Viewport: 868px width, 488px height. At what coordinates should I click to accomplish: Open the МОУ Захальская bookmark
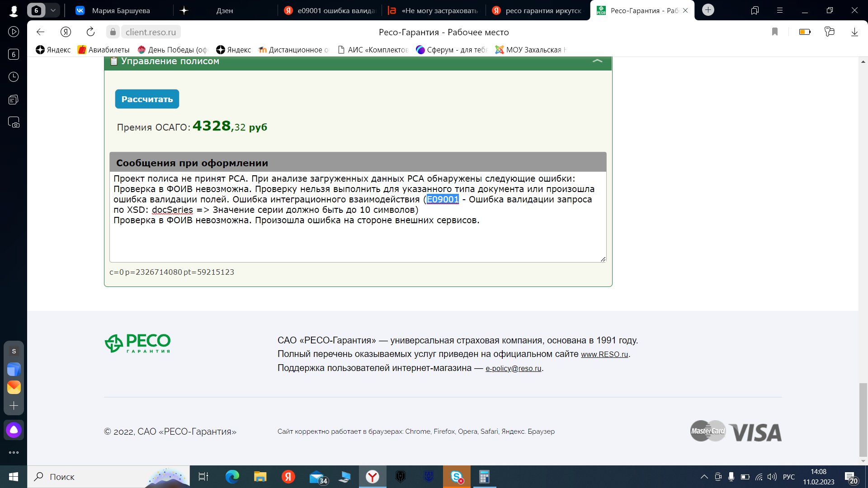click(x=530, y=50)
